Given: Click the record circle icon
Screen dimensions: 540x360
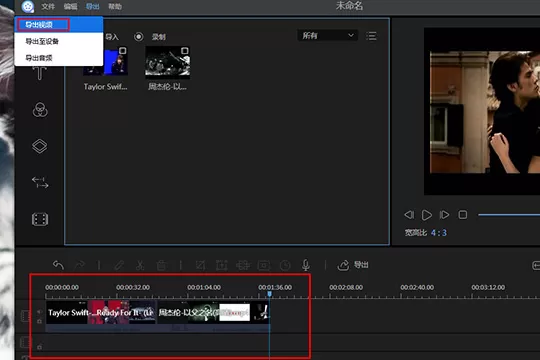Looking at the screenshot, I should point(139,37).
